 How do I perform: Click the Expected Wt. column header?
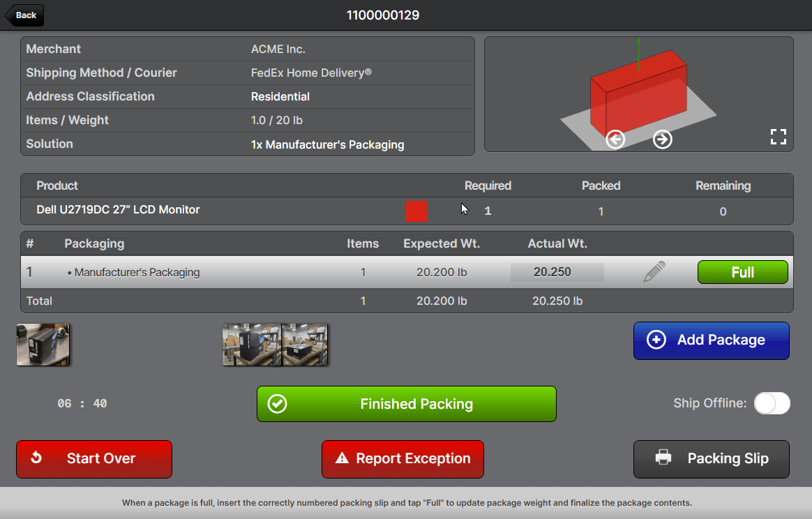click(442, 244)
